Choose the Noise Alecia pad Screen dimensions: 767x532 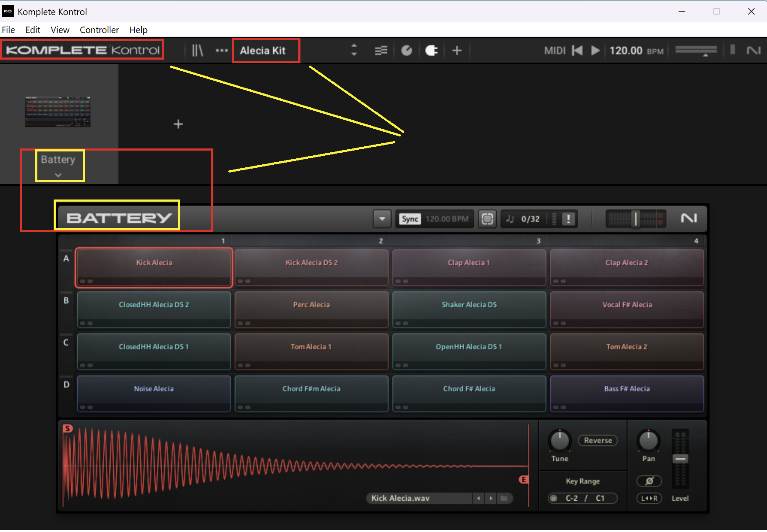[154, 393]
